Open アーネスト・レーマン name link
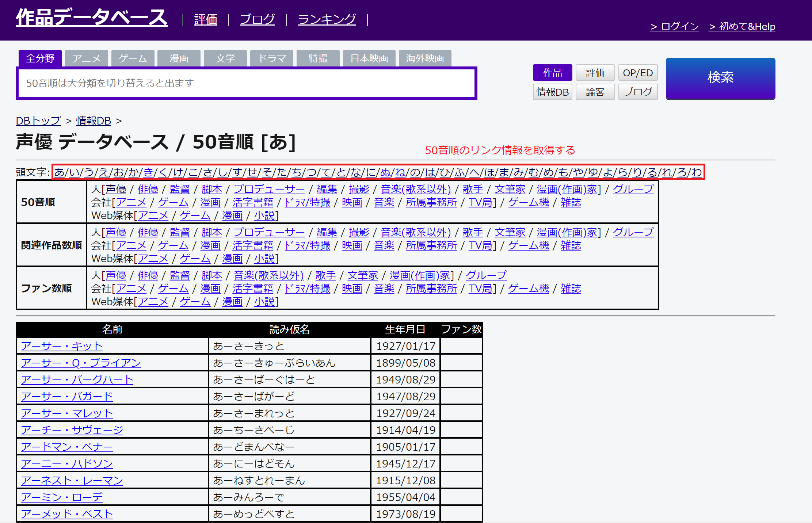This screenshot has width=812, height=523. coord(72,480)
